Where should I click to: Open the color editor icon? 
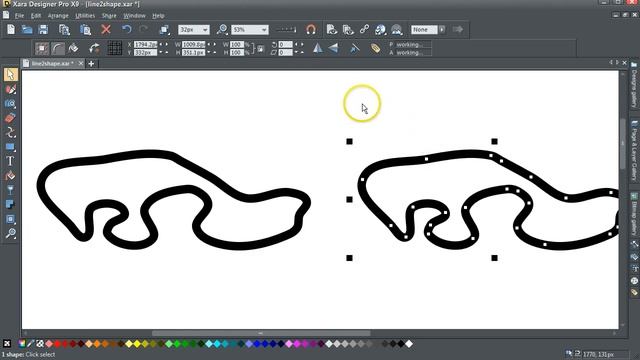click(x=22, y=344)
